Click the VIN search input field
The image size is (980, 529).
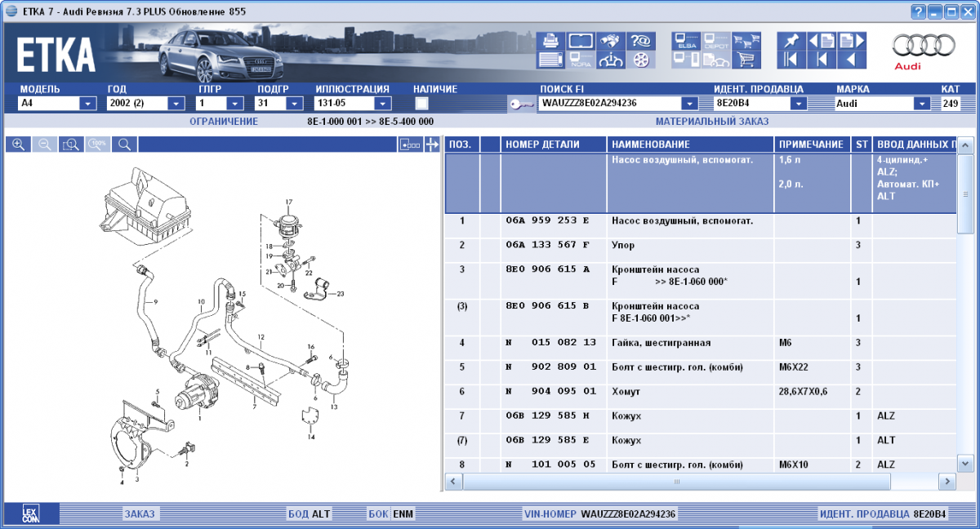pyautogui.click(x=609, y=104)
